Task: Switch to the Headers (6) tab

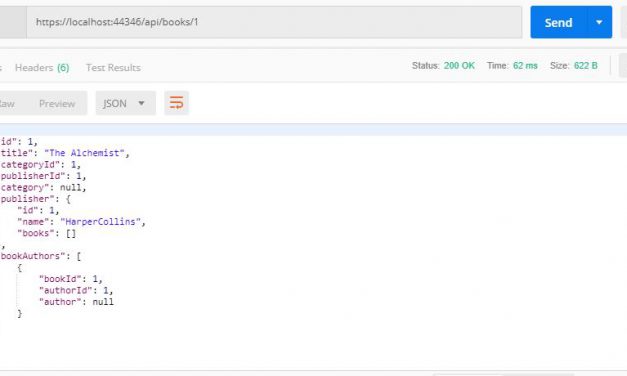Action: point(42,68)
